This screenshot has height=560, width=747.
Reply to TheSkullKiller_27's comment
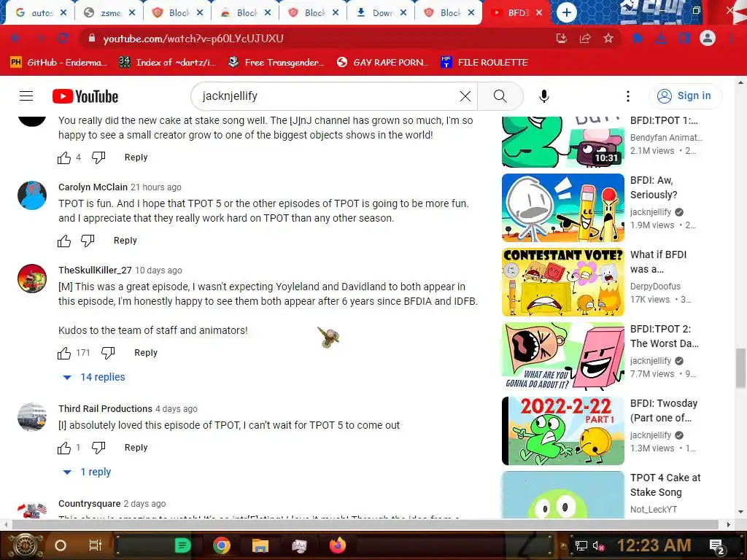[x=146, y=353]
